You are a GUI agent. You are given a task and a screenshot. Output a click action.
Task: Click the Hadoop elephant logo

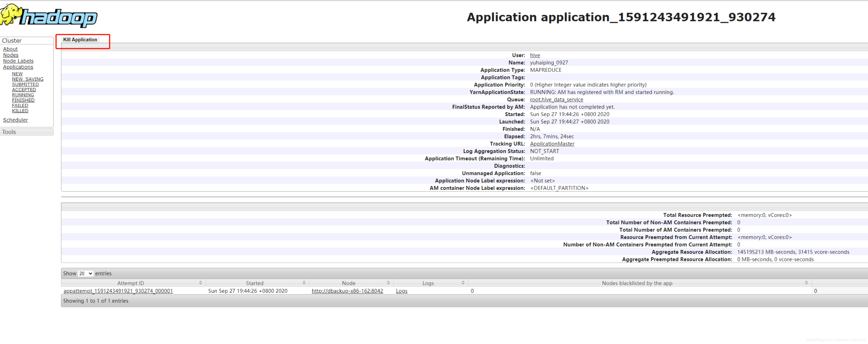[49, 15]
